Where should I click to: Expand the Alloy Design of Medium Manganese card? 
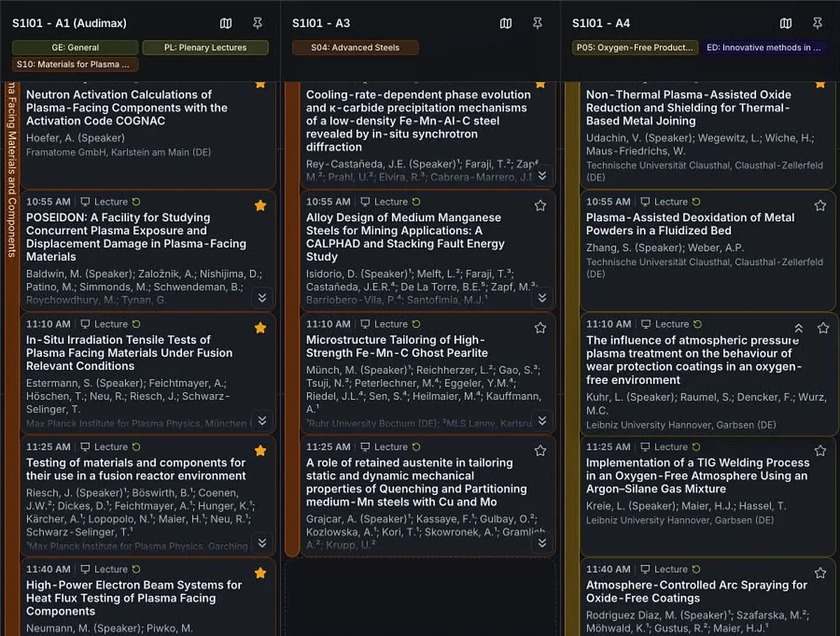point(542,298)
